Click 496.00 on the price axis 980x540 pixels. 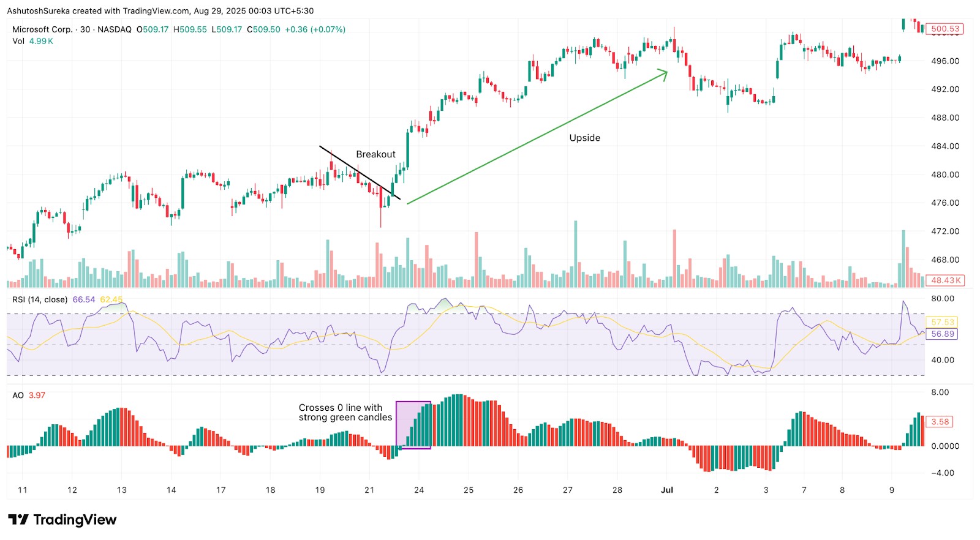(945, 61)
